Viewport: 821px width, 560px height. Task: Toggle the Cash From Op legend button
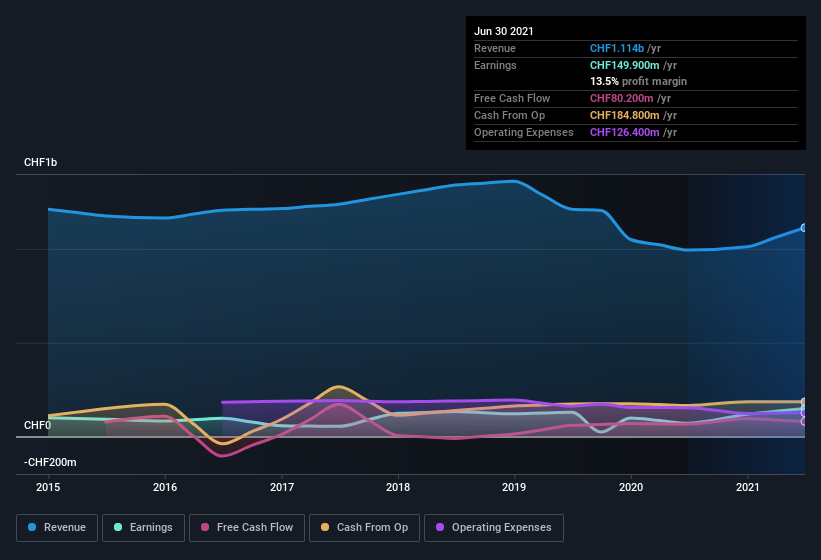coord(364,528)
